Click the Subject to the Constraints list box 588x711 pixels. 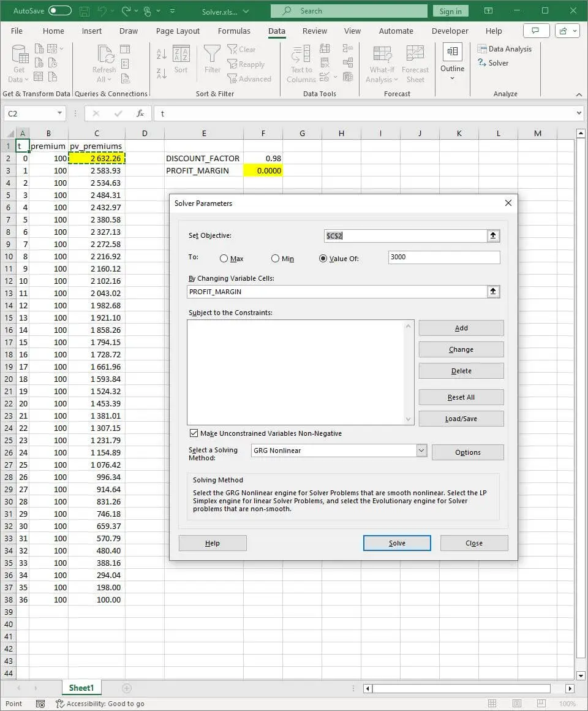point(300,372)
